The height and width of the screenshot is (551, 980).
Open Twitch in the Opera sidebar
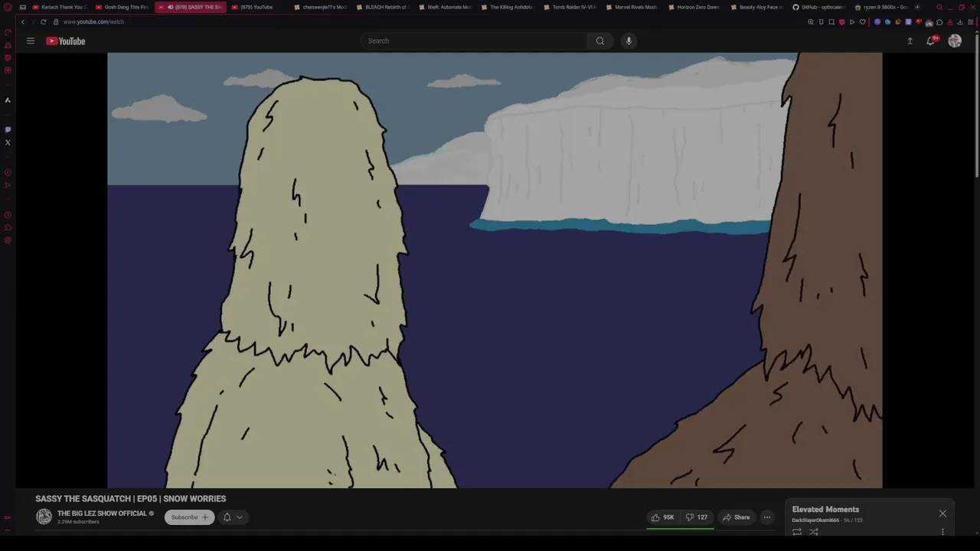point(8,129)
